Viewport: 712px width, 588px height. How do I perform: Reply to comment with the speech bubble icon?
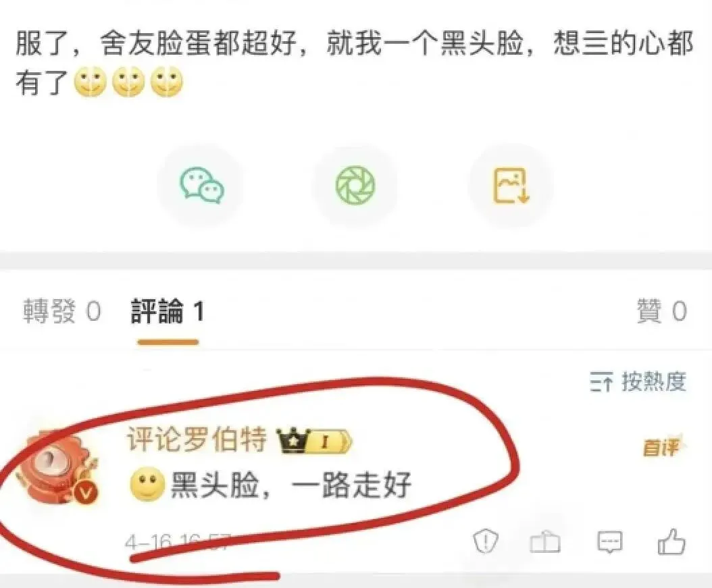(x=609, y=541)
